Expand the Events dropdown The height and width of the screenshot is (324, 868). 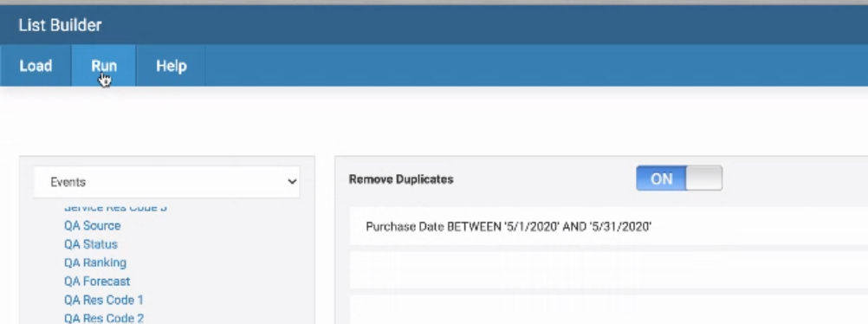coord(166,182)
